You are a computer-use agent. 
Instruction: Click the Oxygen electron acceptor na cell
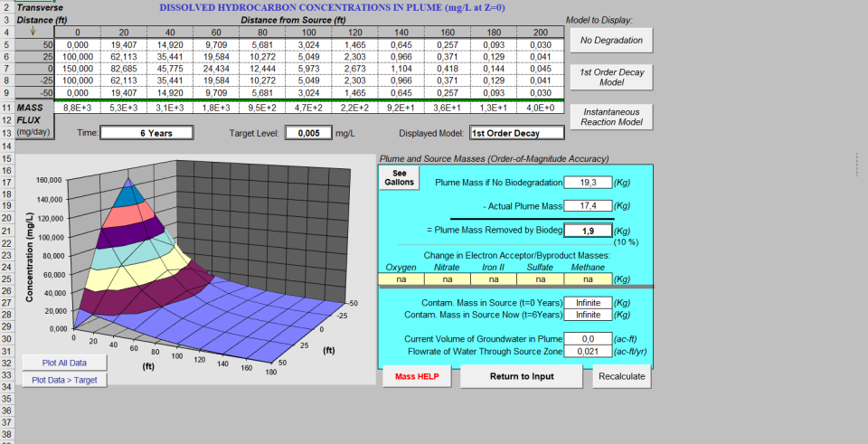pyautogui.click(x=401, y=279)
